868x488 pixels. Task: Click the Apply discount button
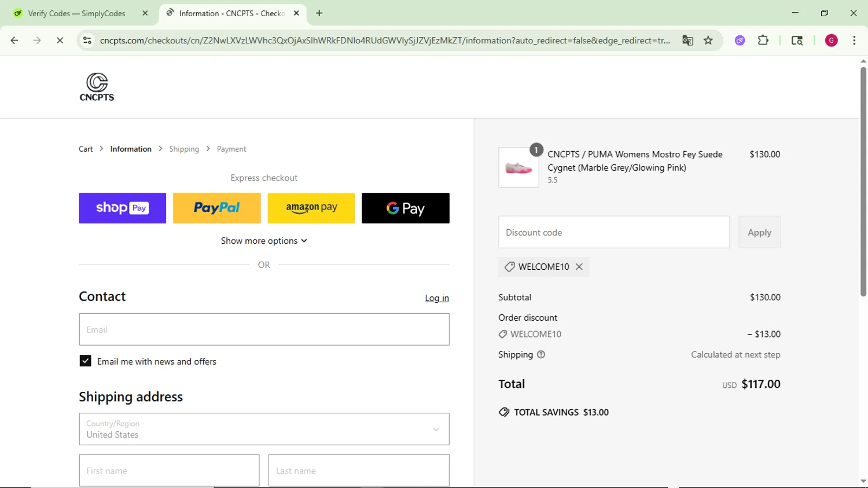point(759,232)
